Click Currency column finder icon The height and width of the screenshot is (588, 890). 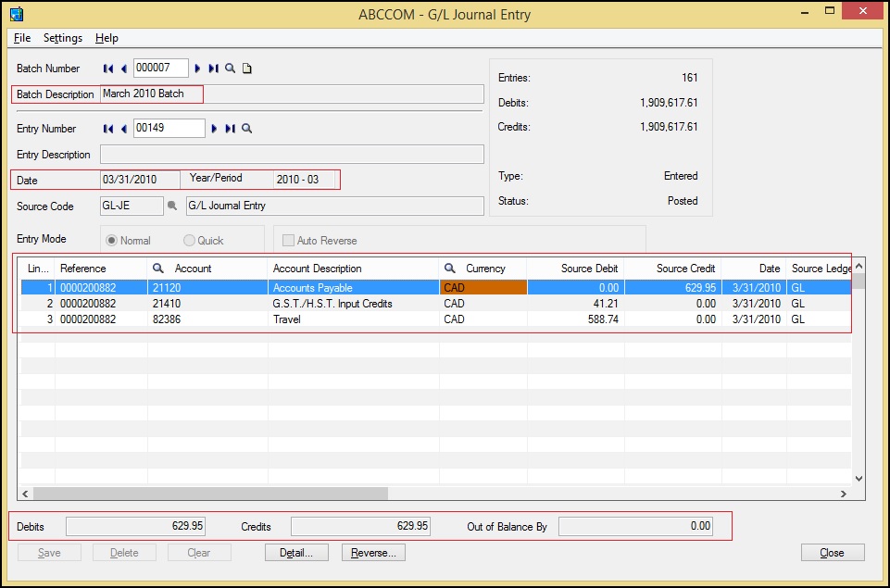(449, 269)
